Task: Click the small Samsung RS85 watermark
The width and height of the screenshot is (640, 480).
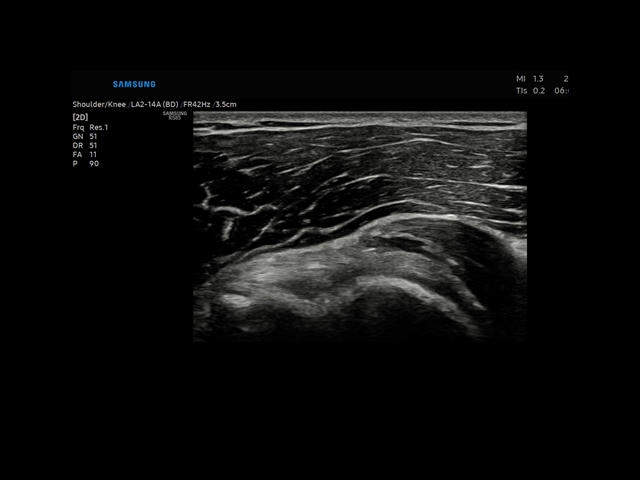Action: click(x=175, y=115)
